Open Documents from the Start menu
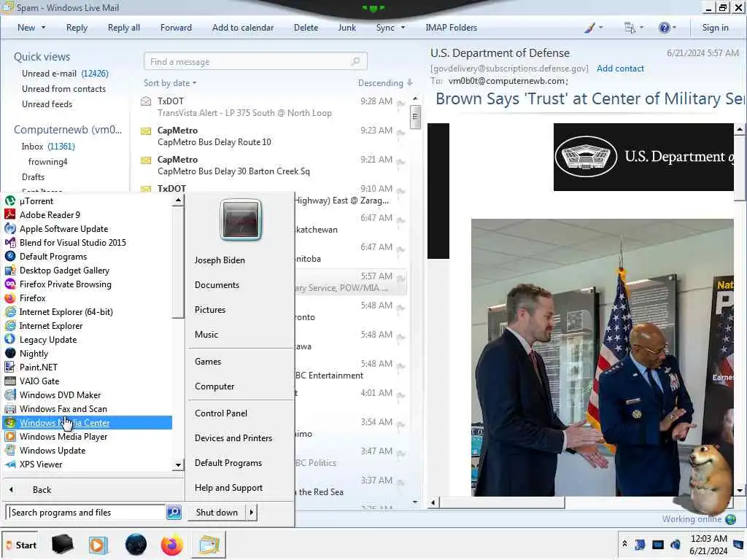Screen dimensions: 747x560 [x=217, y=285]
